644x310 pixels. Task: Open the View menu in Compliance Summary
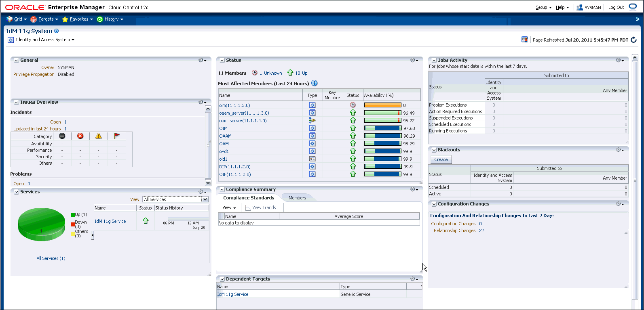(229, 207)
